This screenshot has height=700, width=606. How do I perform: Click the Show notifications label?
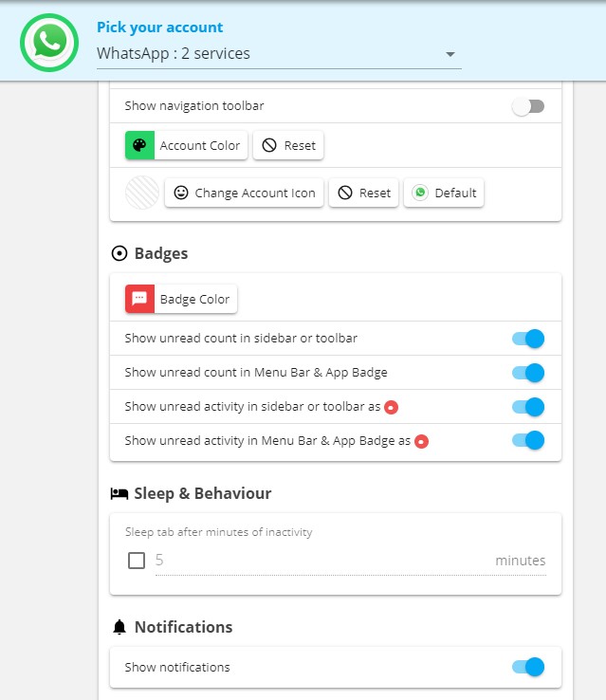(177, 667)
